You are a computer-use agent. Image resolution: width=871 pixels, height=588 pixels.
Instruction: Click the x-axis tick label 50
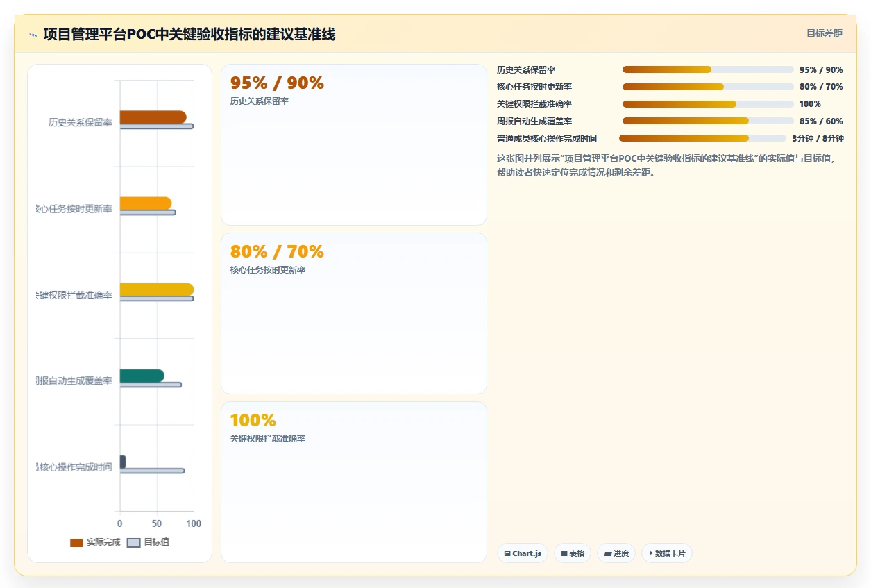click(157, 523)
